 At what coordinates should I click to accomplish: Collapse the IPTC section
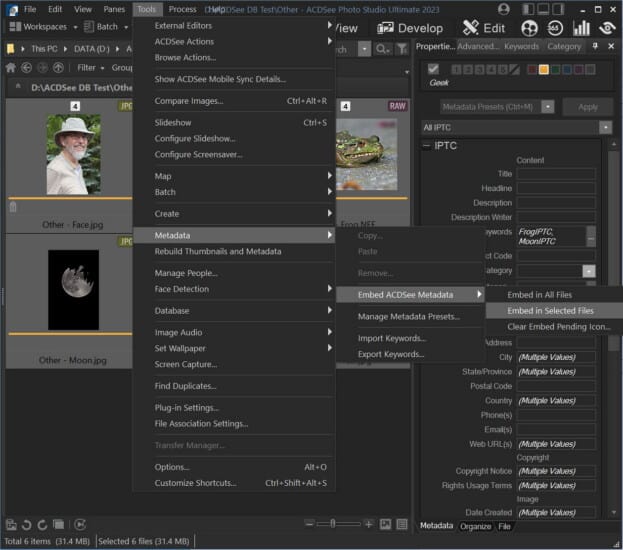click(426, 146)
